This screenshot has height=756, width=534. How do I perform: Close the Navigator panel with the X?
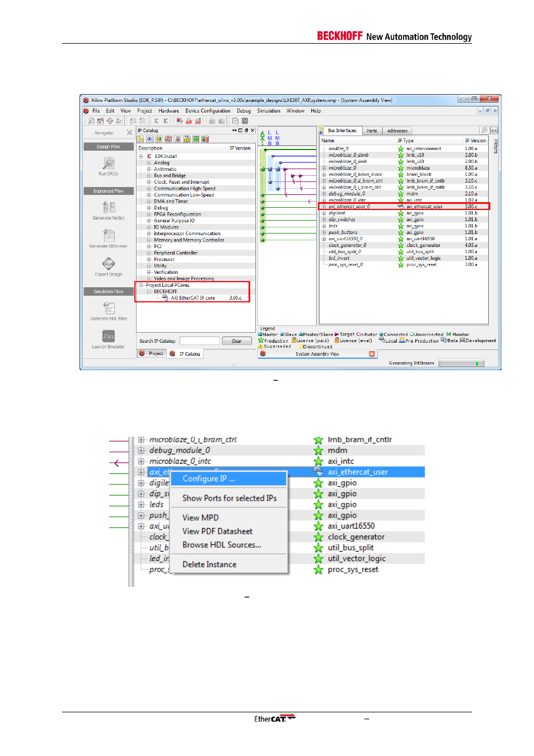pos(129,133)
